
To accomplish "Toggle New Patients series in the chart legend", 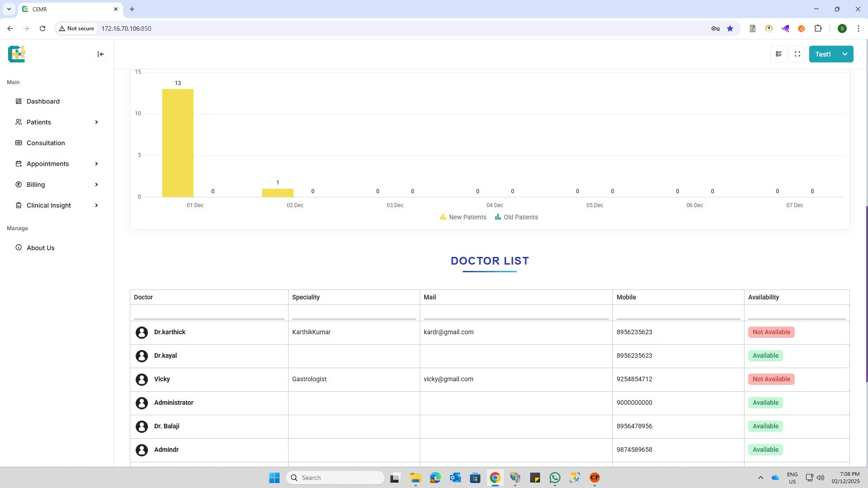I will click(x=463, y=217).
